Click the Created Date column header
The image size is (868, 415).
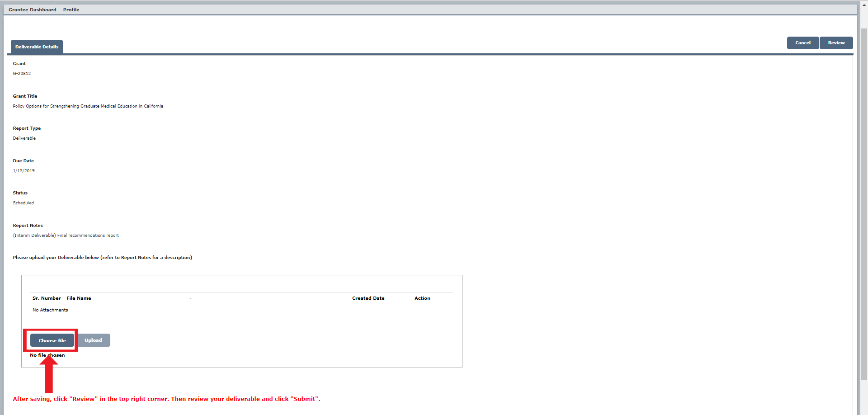pyautogui.click(x=368, y=298)
